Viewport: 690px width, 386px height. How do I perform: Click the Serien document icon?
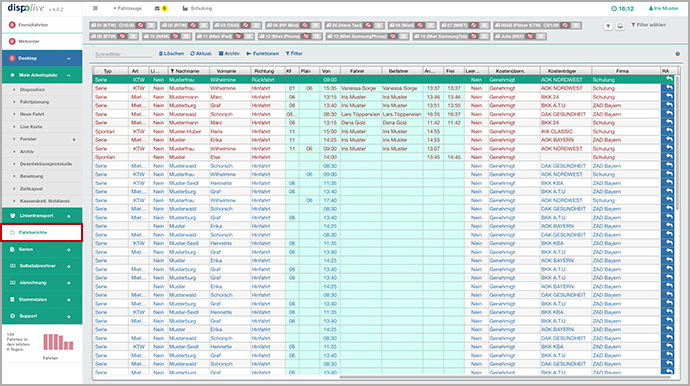(x=12, y=250)
